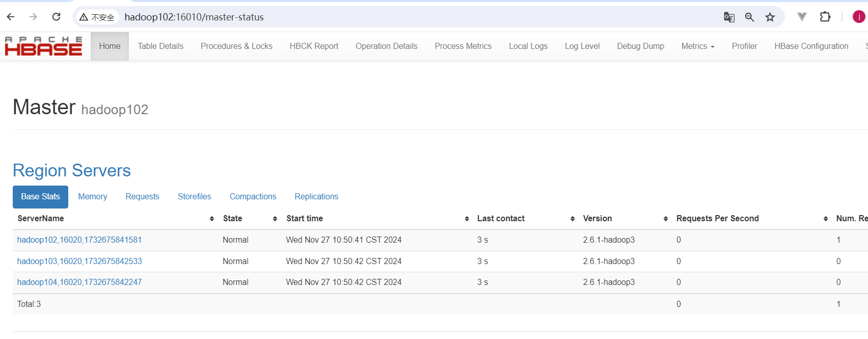Image resolution: width=868 pixels, height=339 pixels.
Task: Click the browser back arrow
Action: click(x=11, y=17)
